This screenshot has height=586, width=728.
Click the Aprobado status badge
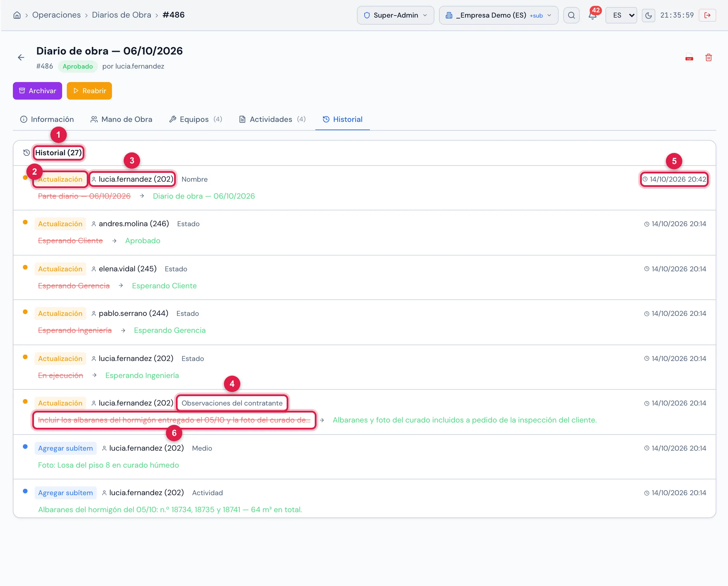pos(78,66)
